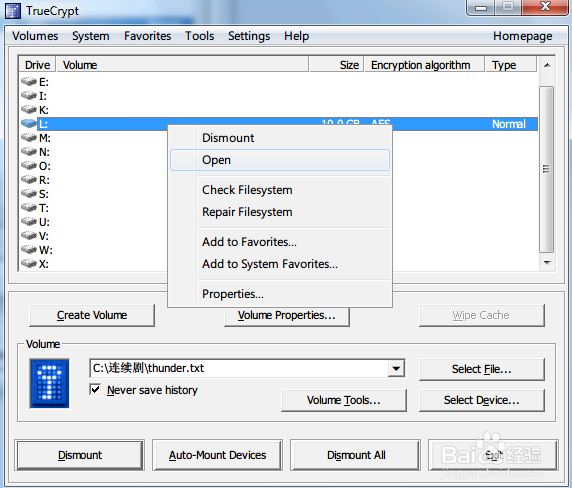Click the TrueCrypt title bar icon
Screen dimensions: 572x488
pyautogui.click(x=13, y=11)
